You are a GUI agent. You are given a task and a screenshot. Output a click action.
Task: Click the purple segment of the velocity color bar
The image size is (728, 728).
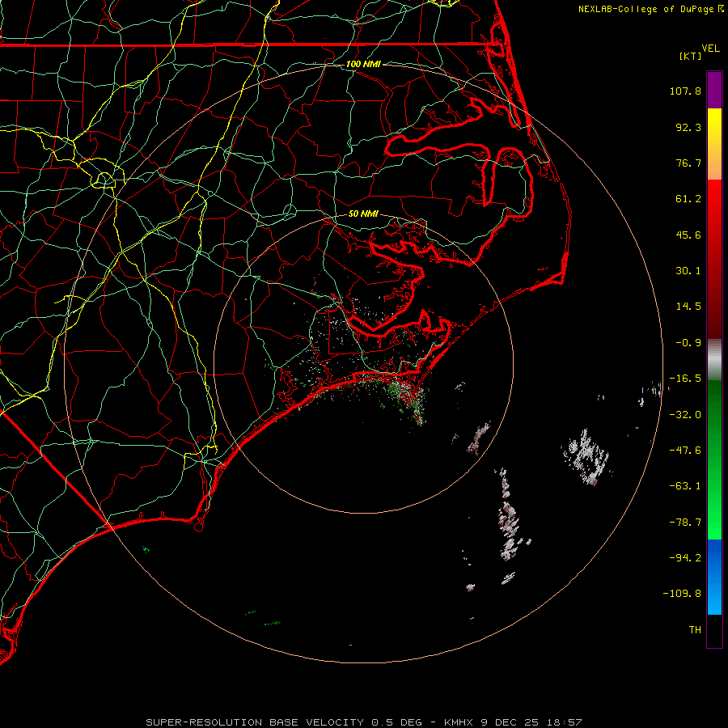tap(714, 90)
